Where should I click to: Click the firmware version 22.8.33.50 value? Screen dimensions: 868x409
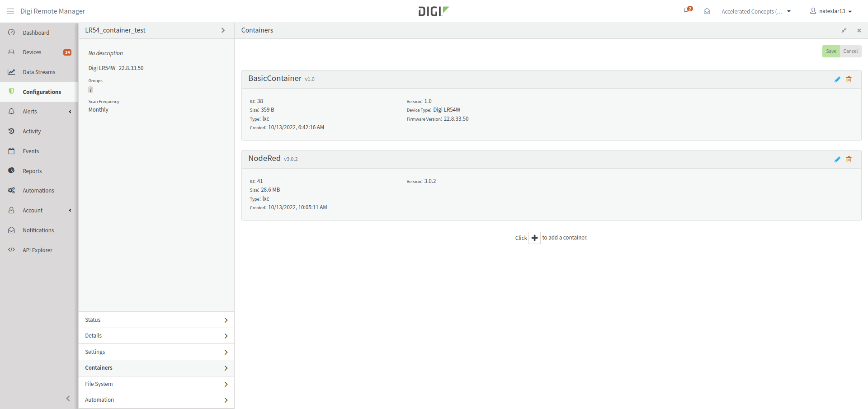click(x=456, y=119)
